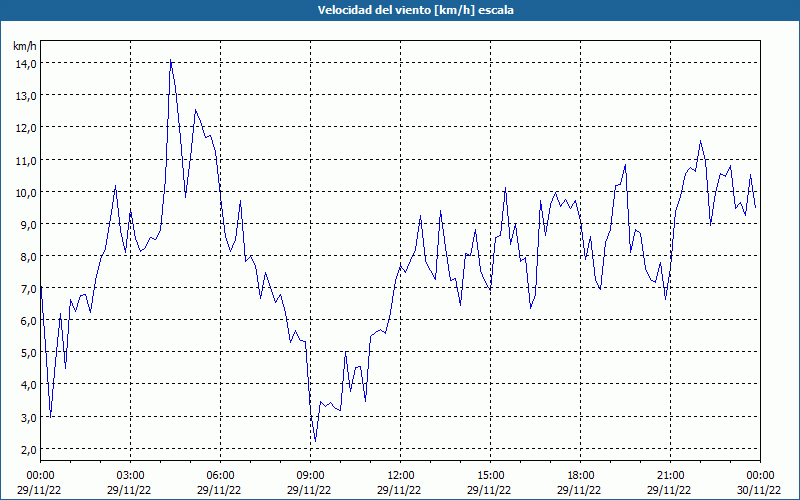Click the '18:00' time axis label
800x500 pixels.
(x=580, y=476)
